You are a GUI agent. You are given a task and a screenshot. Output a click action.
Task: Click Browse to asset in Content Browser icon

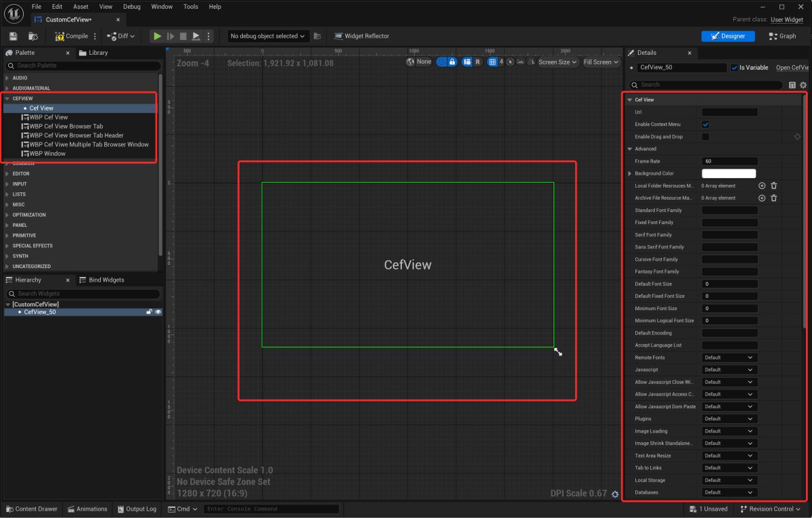(33, 36)
